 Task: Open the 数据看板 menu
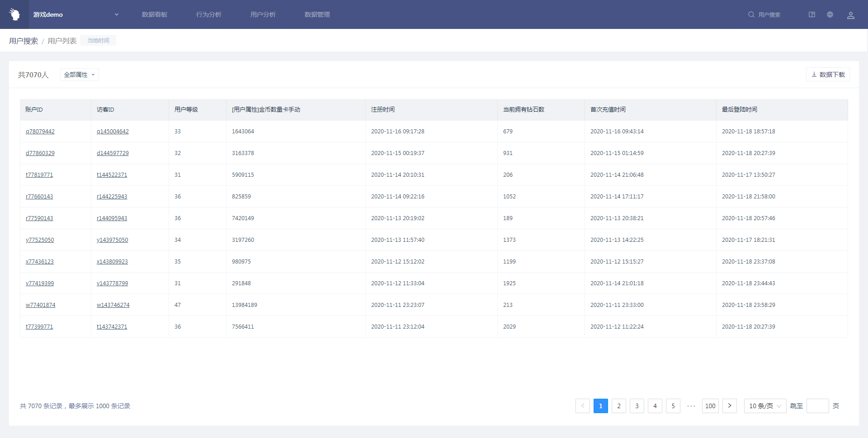click(155, 14)
